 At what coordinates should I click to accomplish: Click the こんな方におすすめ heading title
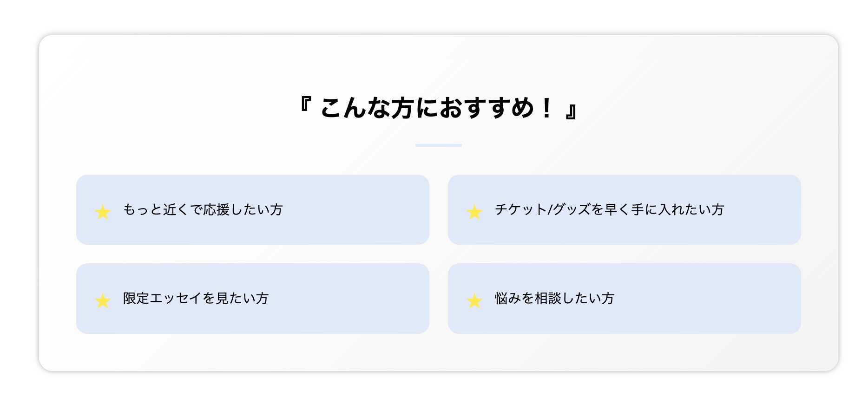coord(438,108)
